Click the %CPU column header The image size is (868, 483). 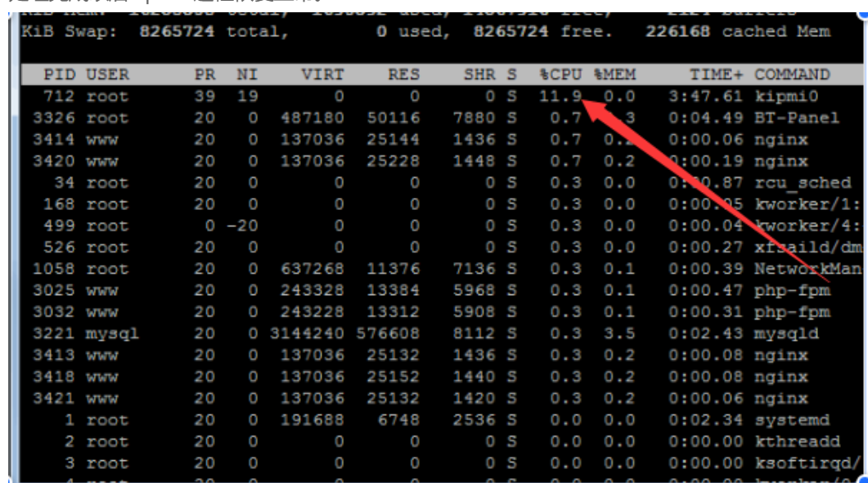pyautogui.click(x=560, y=74)
